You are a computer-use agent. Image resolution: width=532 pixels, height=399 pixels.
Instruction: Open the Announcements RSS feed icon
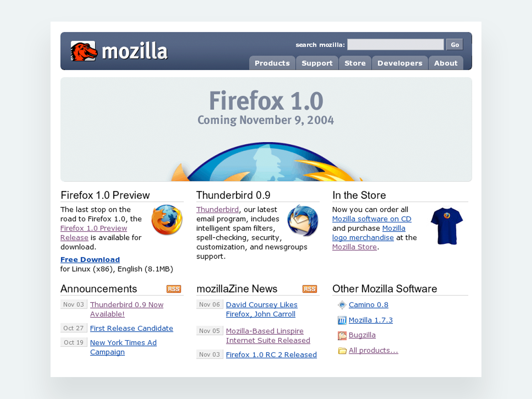click(x=174, y=289)
